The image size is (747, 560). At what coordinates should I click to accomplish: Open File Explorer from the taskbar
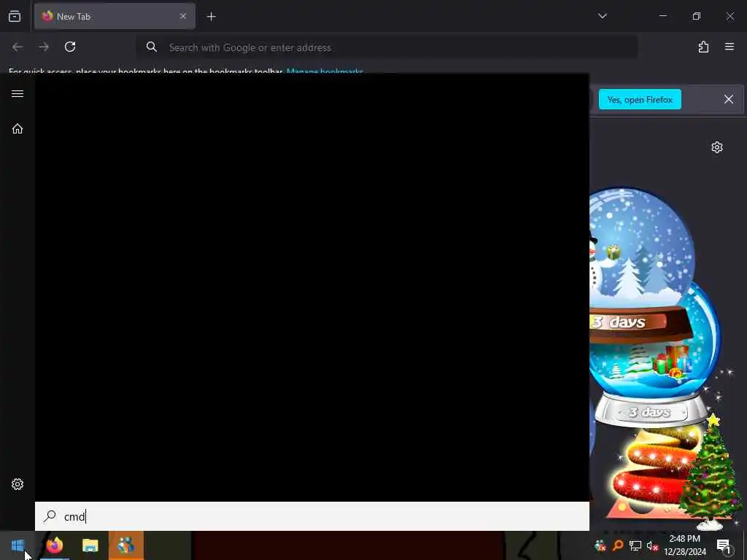[x=90, y=545]
